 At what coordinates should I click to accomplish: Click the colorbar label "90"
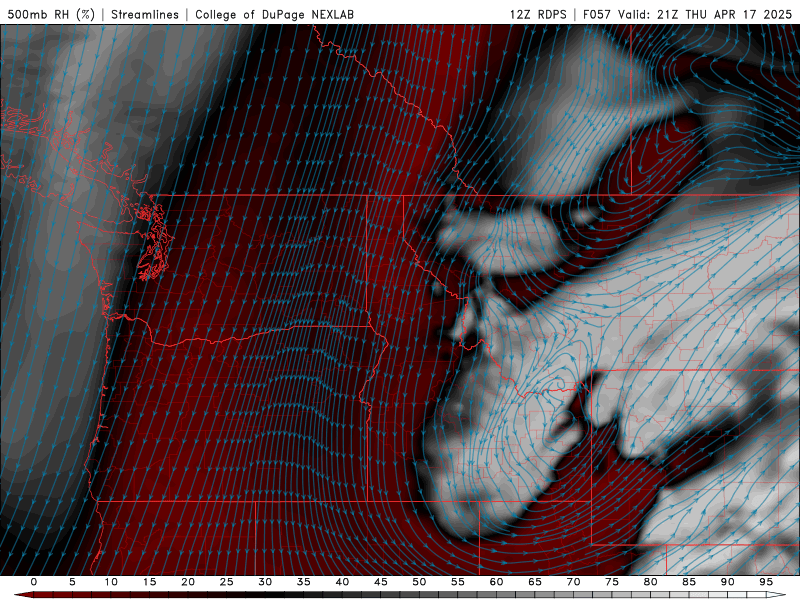[x=728, y=582]
